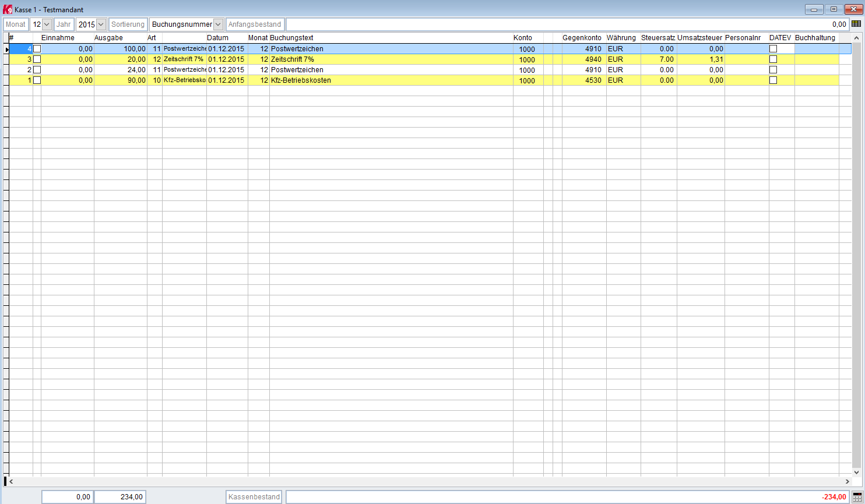Select row 4 using its record pointer arrow
This screenshot has width=865, height=504.
(x=6, y=50)
